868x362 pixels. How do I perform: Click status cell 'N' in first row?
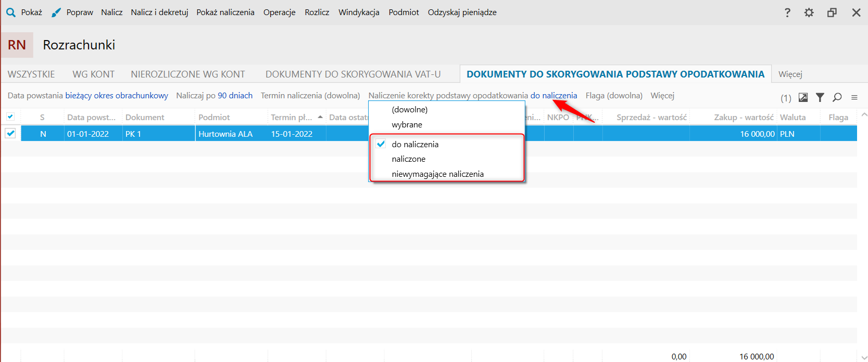point(43,134)
